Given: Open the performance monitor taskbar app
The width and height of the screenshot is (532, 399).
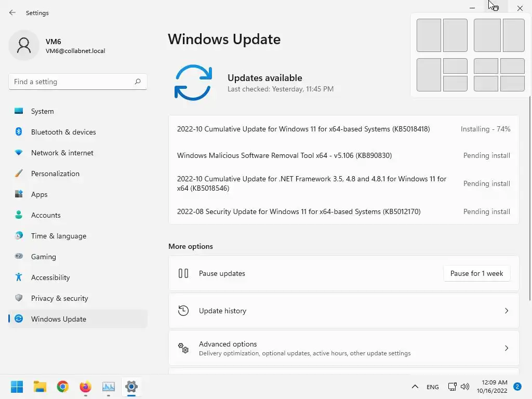Looking at the screenshot, I should click(109, 387).
